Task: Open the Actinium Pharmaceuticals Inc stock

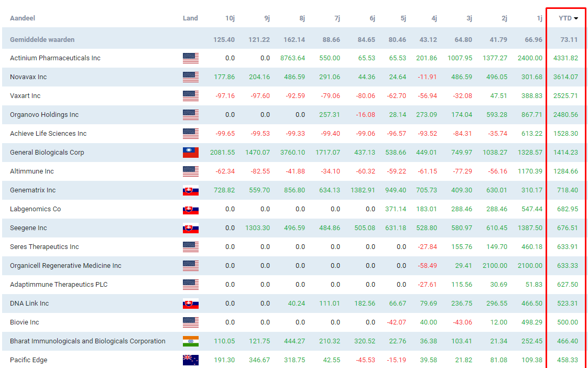Action: click(55, 58)
